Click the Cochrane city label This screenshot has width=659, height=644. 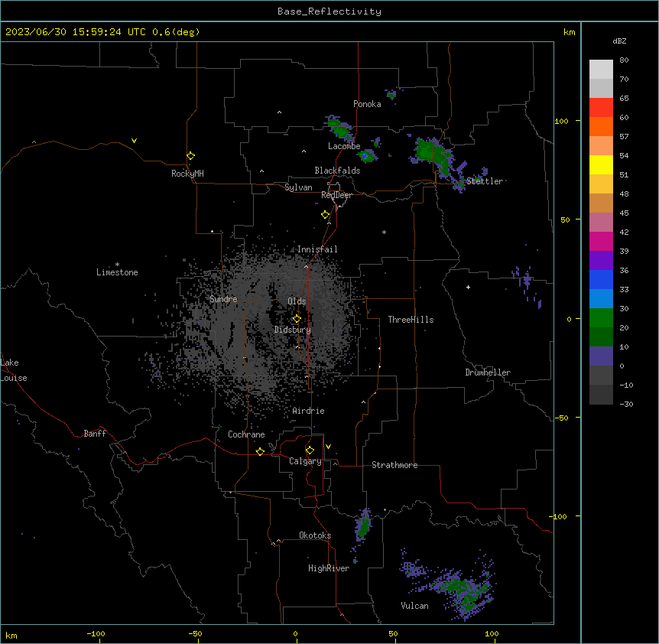[x=246, y=434]
